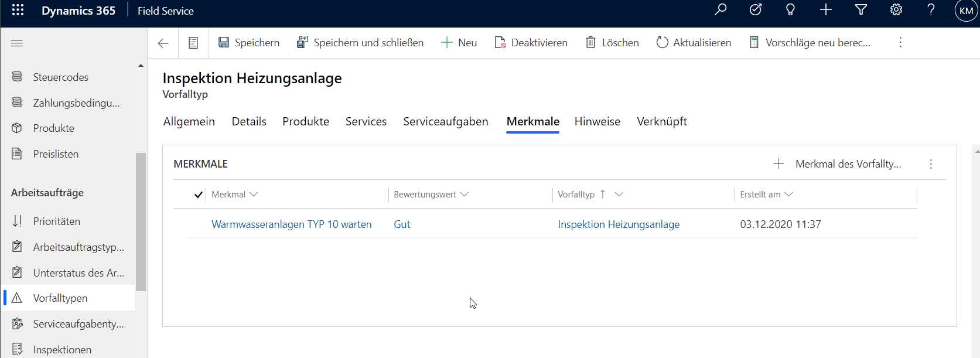Collapse the left navigation hamburger menu
Image resolution: width=980 pixels, height=358 pixels.
click(17, 43)
